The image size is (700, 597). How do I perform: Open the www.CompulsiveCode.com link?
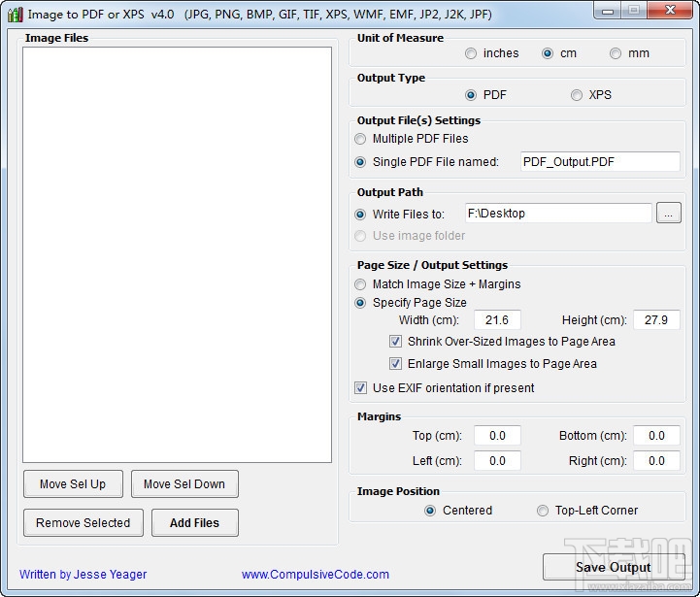[316, 575]
